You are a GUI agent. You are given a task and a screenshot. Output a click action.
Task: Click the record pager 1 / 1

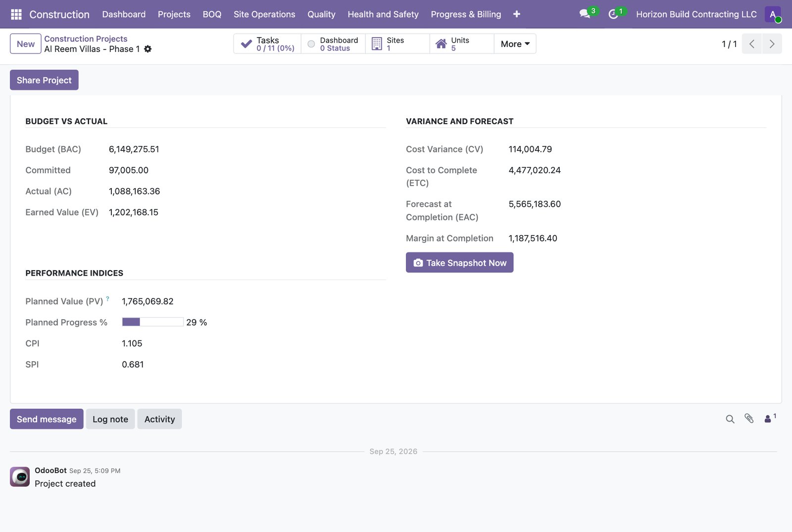[729, 44]
